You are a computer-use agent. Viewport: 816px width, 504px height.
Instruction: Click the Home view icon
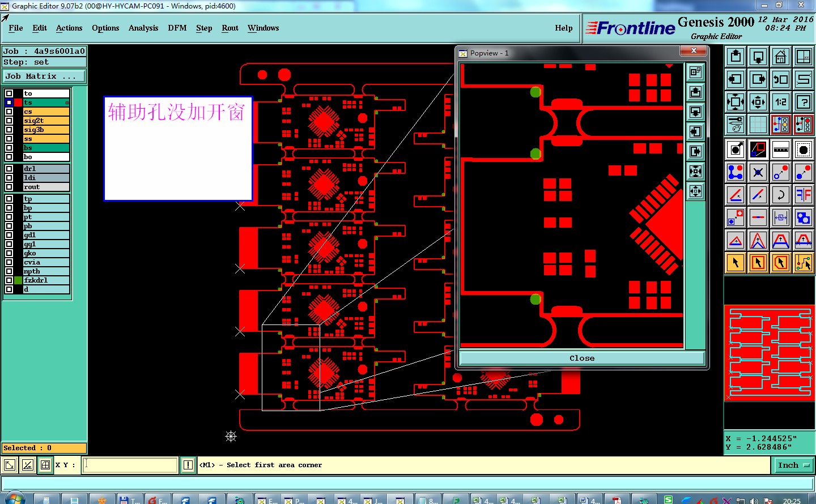point(781,57)
